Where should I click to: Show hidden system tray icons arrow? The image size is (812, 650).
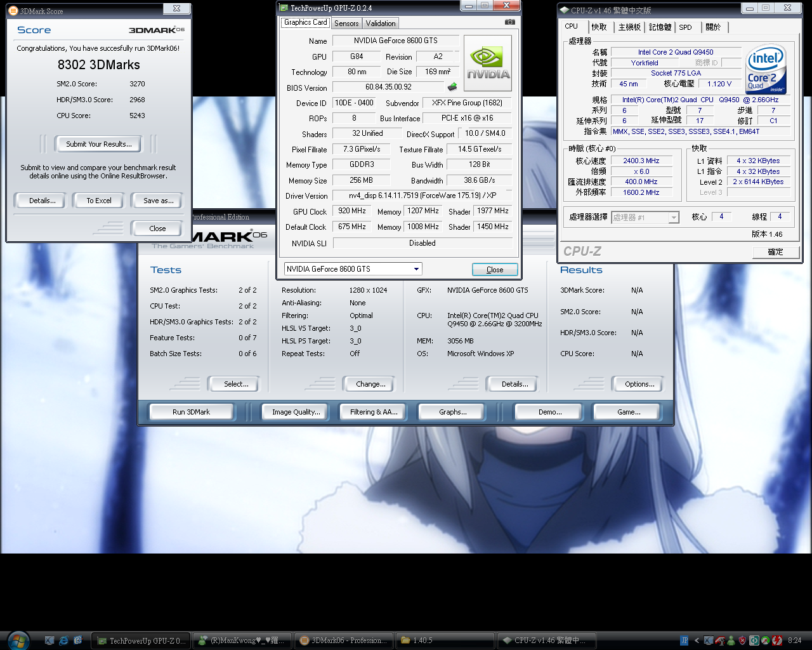pos(697,640)
